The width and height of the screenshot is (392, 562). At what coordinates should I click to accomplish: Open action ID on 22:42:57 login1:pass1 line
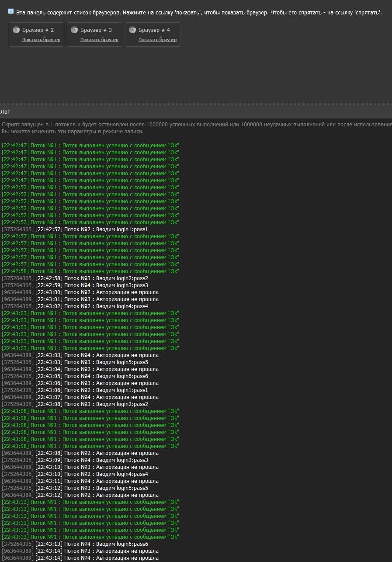[17, 229]
